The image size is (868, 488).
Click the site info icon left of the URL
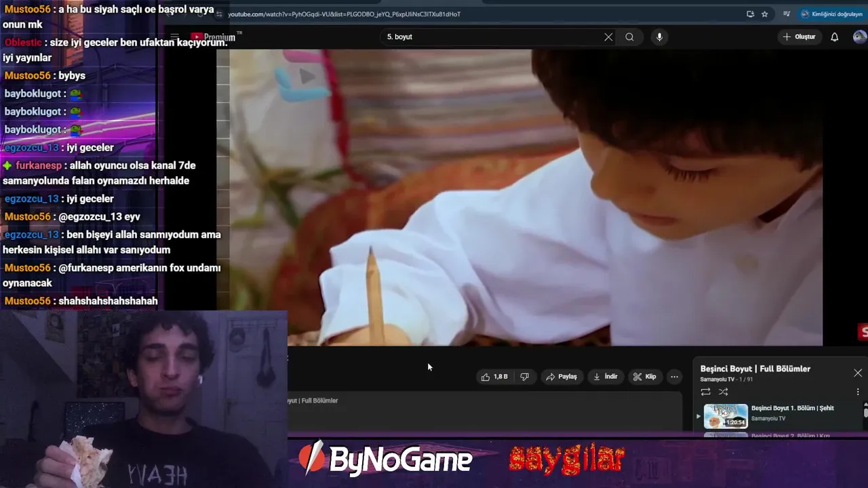click(219, 14)
